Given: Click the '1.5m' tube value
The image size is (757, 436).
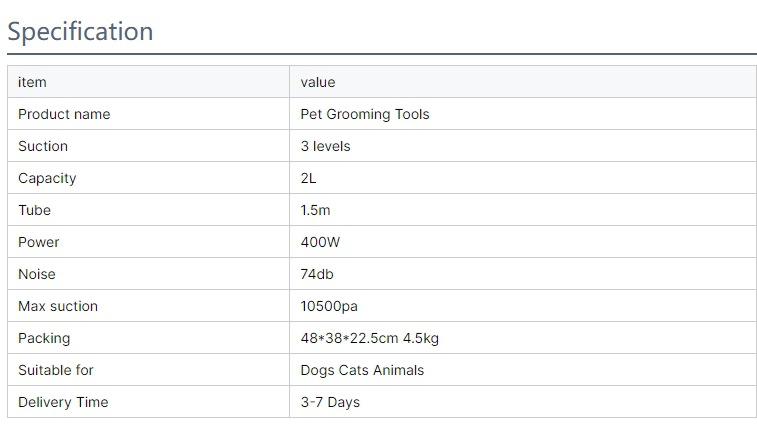Looking at the screenshot, I should pyautogui.click(x=316, y=210).
